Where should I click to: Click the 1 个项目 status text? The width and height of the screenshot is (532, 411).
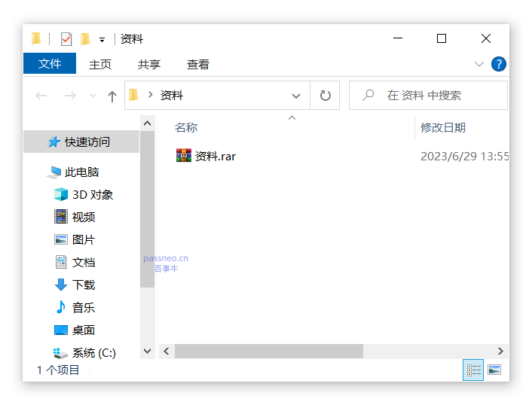(58, 370)
